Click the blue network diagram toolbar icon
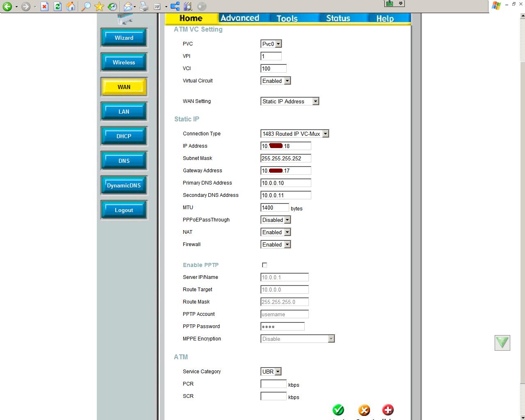Viewport: 525px width, 420px height. [x=175, y=7]
